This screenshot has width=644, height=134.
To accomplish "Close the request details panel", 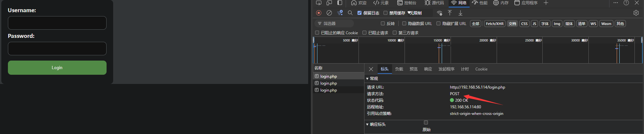I will (x=371, y=69).
